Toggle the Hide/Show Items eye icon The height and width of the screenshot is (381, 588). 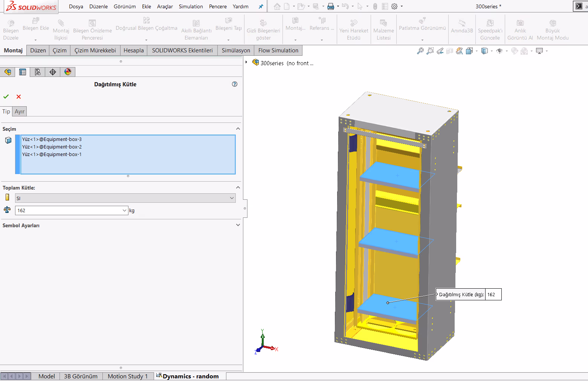[x=499, y=51]
